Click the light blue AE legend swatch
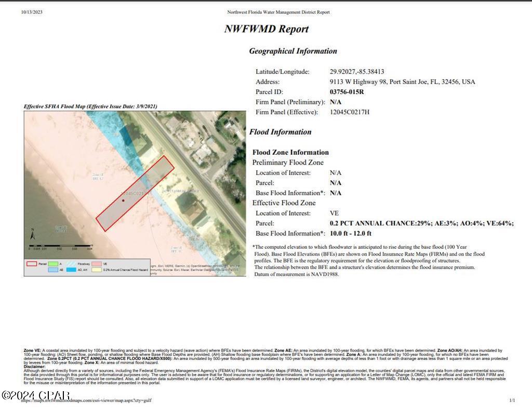Viewport: 532px width, 414px height. point(54,270)
